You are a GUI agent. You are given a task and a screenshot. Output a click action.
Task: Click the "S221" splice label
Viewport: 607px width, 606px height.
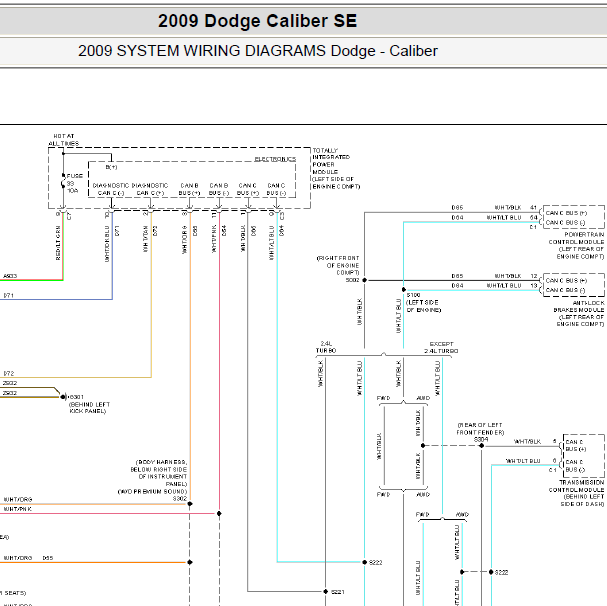pyautogui.click(x=338, y=592)
